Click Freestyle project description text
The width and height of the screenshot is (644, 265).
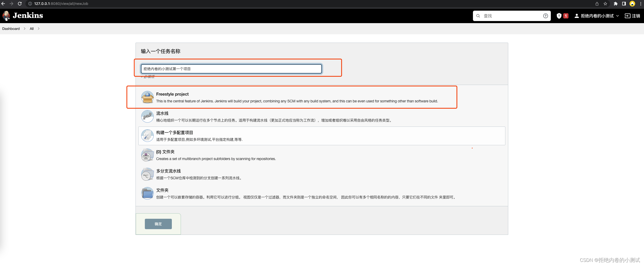click(297, 101)
